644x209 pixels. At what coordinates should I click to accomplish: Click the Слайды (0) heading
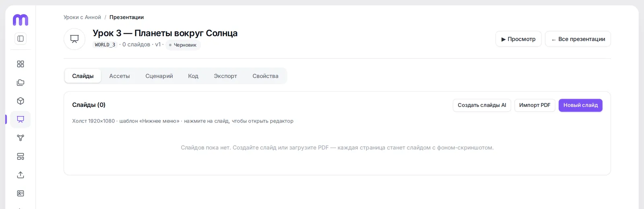coord(89,105)
